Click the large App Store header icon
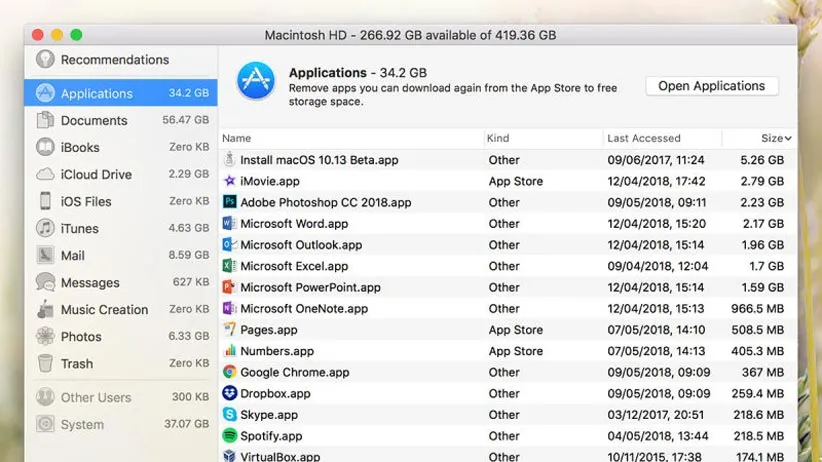 pos(256,81)
